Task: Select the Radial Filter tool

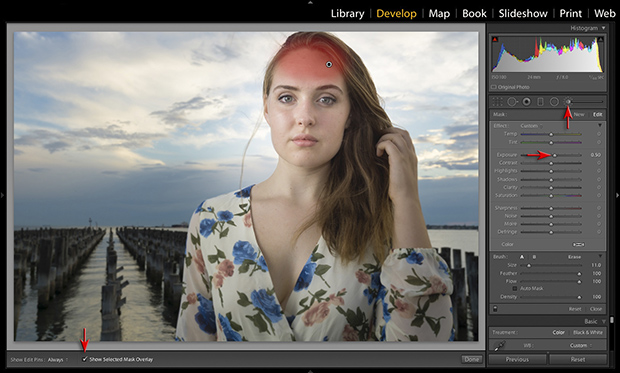Action: coord(554,102)
